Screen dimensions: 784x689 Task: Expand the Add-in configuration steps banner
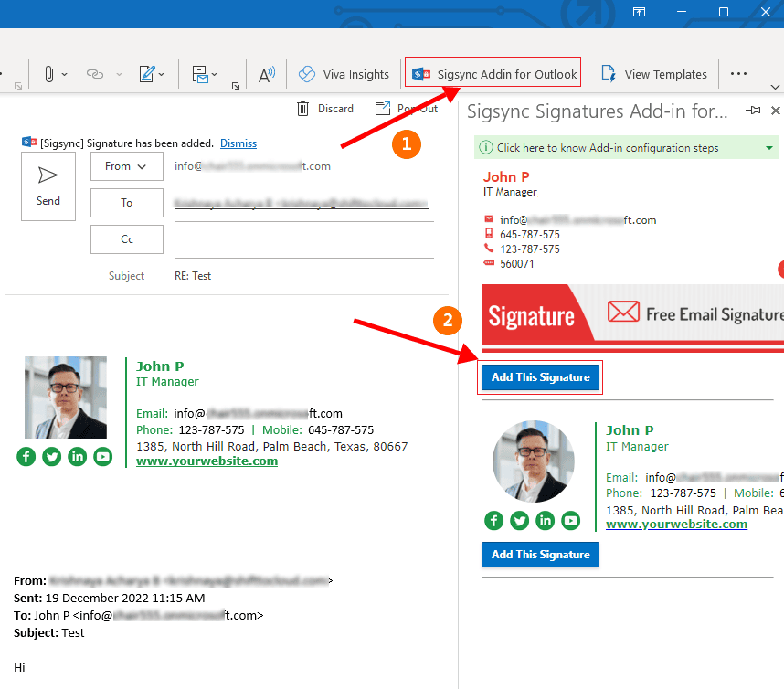pyautogui.click(x=769, y=148)
